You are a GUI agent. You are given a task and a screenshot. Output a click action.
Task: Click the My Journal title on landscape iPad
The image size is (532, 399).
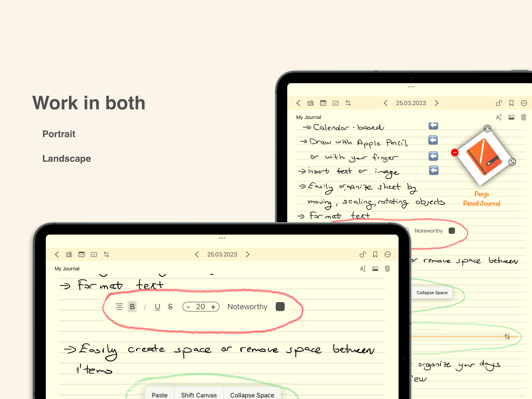(67, 269)
